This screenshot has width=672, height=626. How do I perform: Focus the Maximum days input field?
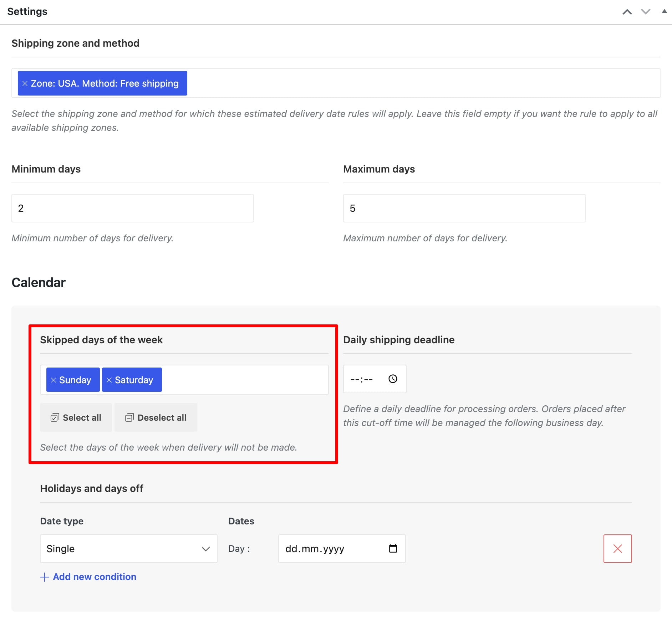pos(464,208)
